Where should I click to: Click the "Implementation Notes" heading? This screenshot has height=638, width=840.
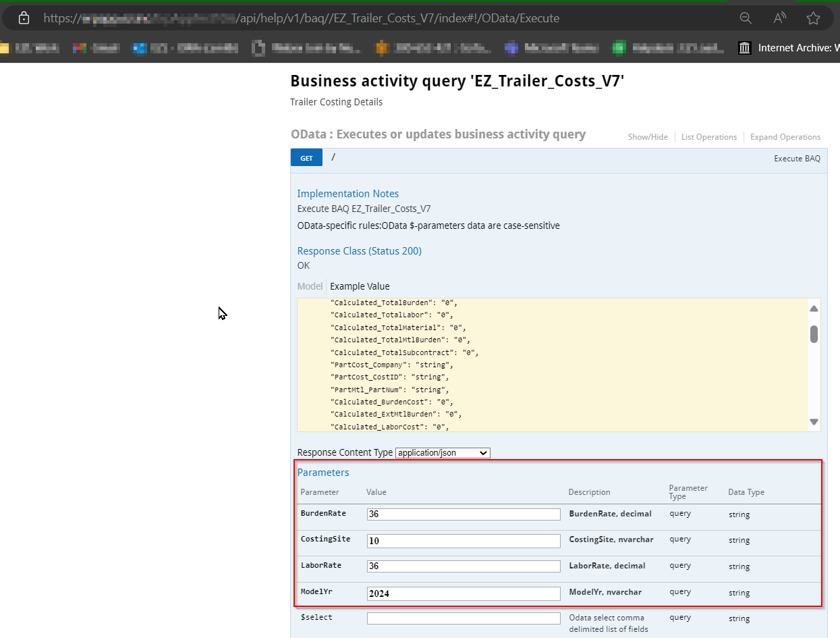tap(348, 194)
